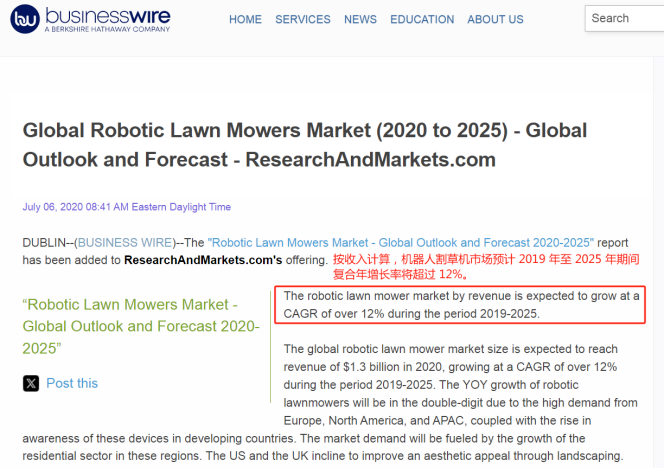Click the green pull-quote report title

[140, 326]
